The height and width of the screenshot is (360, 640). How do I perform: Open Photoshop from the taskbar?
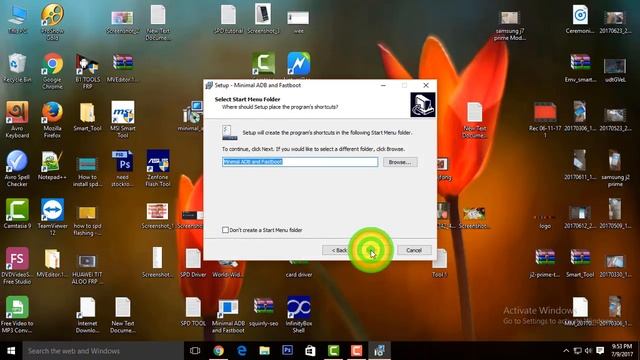287,351
